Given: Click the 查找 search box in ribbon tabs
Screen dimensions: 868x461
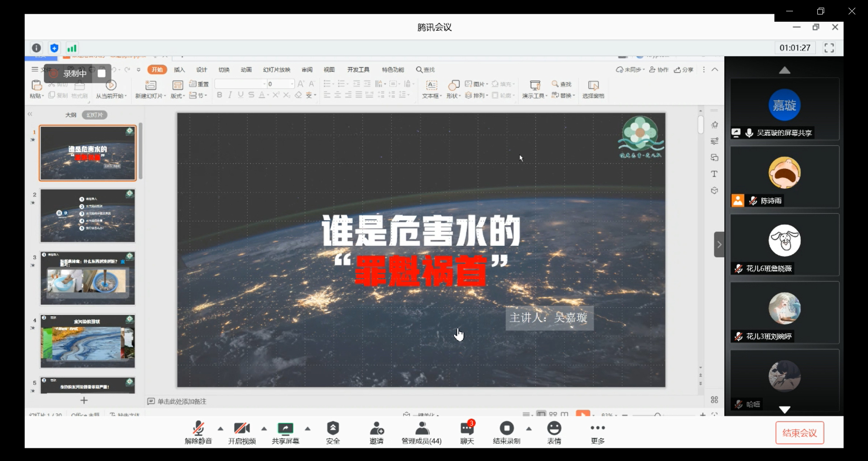Looking at the screenshot, I should 425,70.
